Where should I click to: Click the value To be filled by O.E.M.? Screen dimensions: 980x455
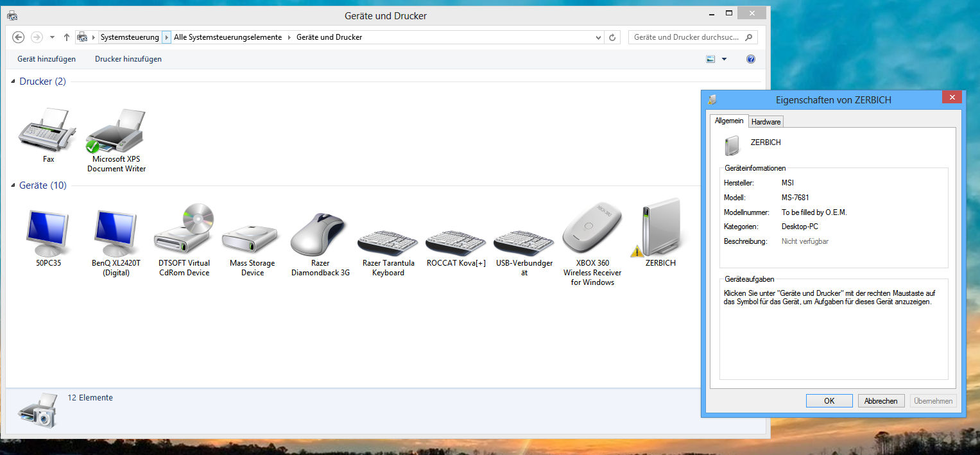814,212
